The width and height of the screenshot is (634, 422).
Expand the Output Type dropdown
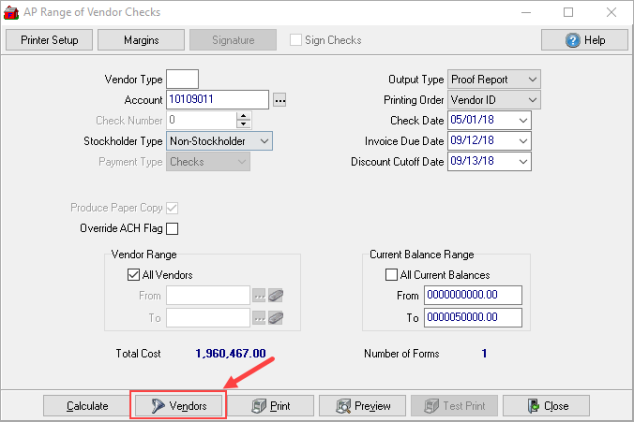(x=531, y=79)
